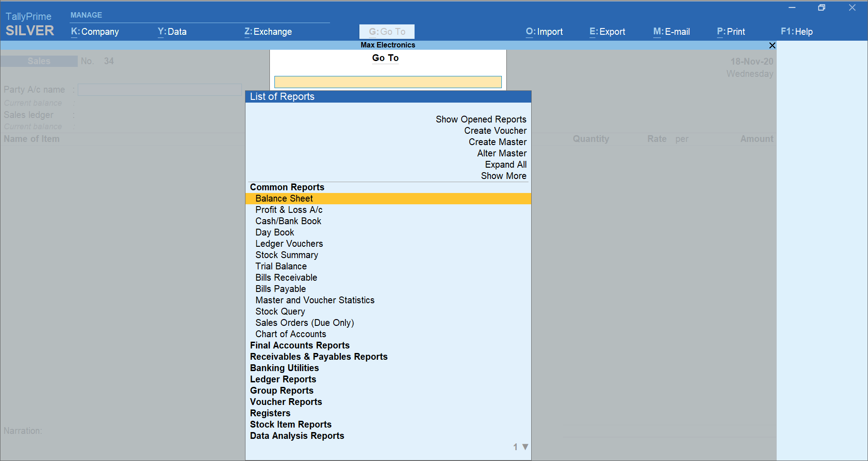Image resolution: width=868 pixels, height=461 pixels.
Task: Expand all report categories with Expand All
Action: [x=505, y=165]
